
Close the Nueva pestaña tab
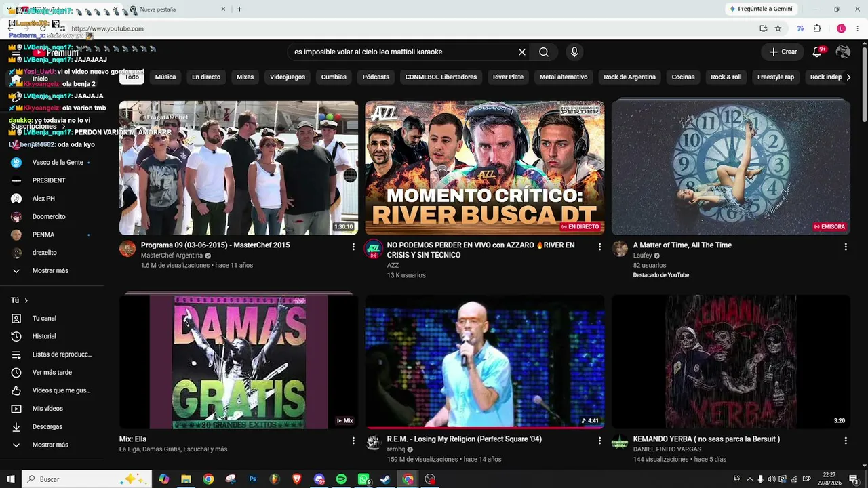[223, 9]
